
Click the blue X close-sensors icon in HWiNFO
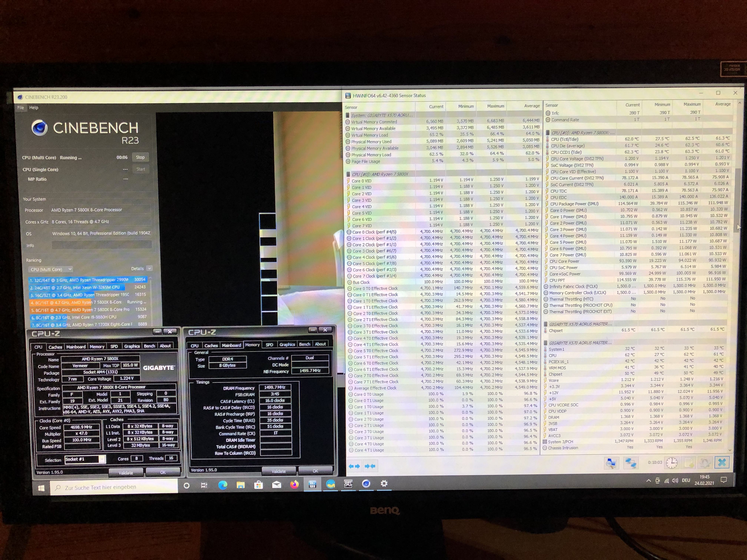pyautogui.click(x=722, y=462)
